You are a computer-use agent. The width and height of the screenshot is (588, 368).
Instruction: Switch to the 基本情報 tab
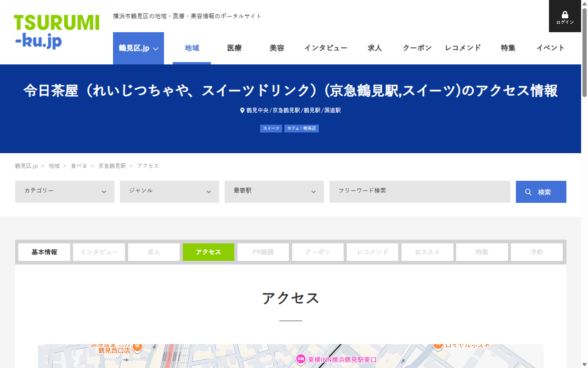click(44, 252)
